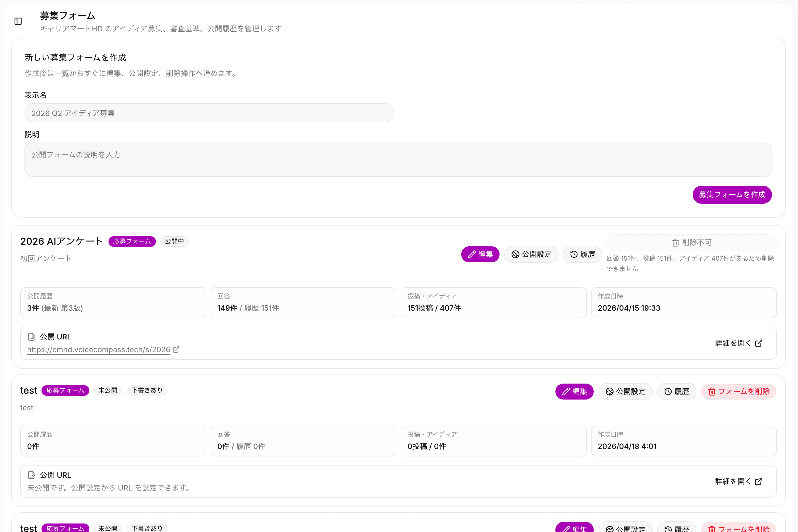
Task: Open 履歴 on first test form
Action: [676, 392]
